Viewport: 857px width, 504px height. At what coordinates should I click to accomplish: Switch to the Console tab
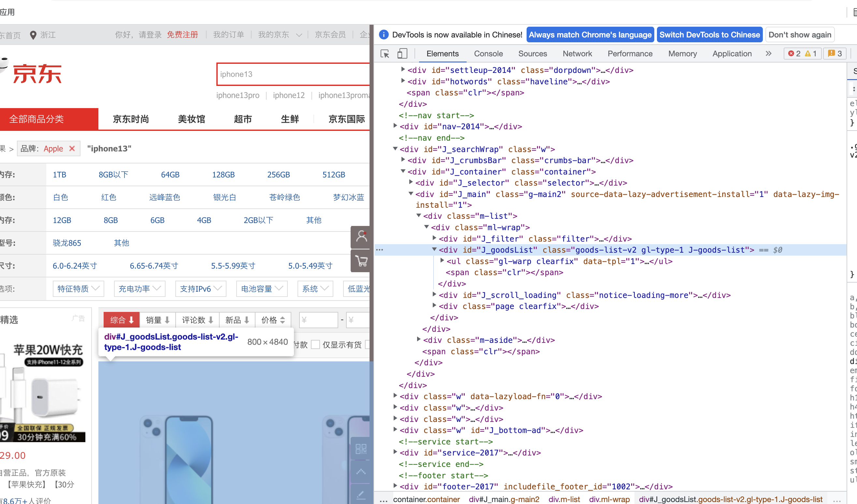488,54
